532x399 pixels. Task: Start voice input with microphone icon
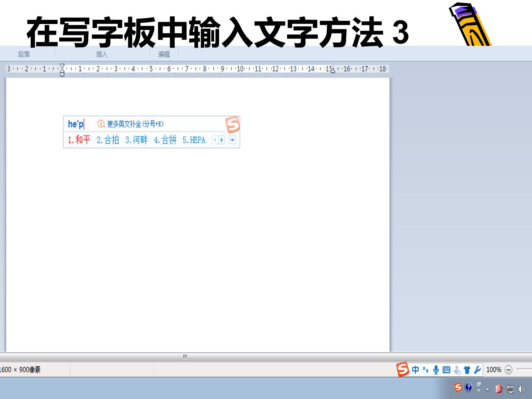click(436, 369)
